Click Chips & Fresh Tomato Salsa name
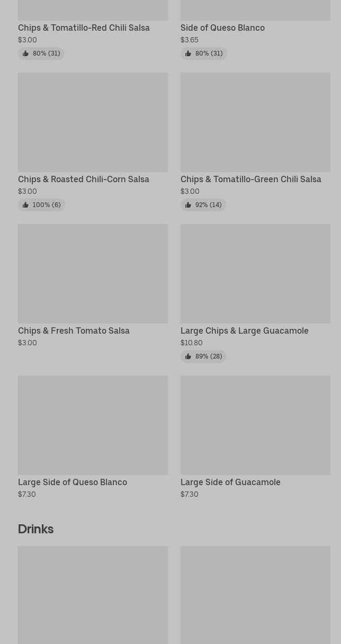This screenshot has width=341, height=644. 74,330
